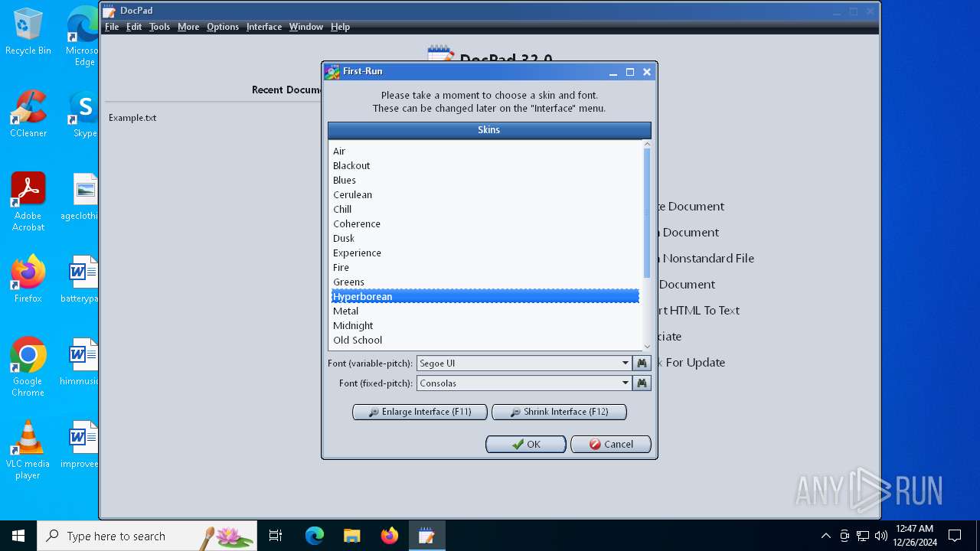Viewport: 980px width, 551px height.
Task: Expand the variable-pitch font dropdown
Action: 625,363
